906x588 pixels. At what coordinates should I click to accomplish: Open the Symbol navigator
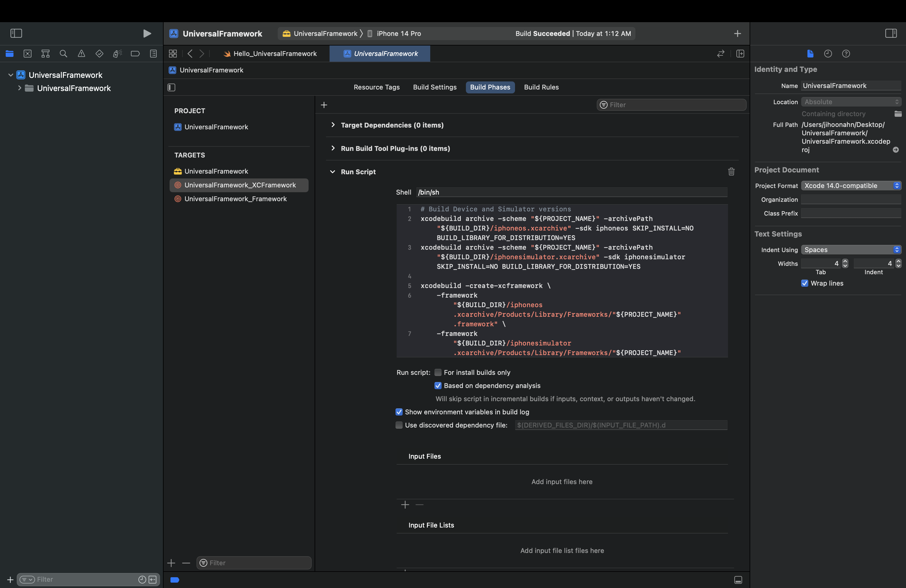coord(45,54)
